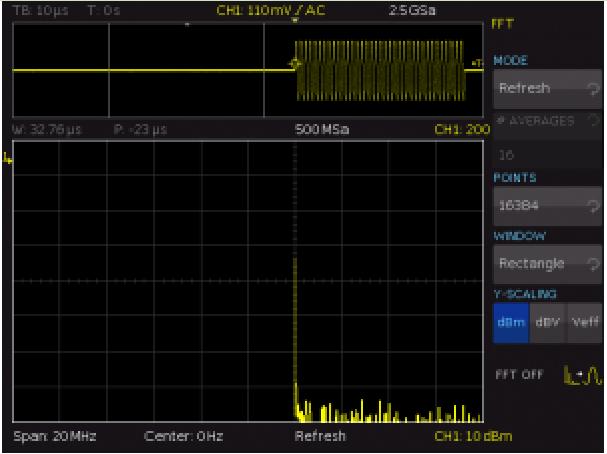607x454 pixels.
Task: Open the Window Rectangle selector
Action: click(540, 263)
